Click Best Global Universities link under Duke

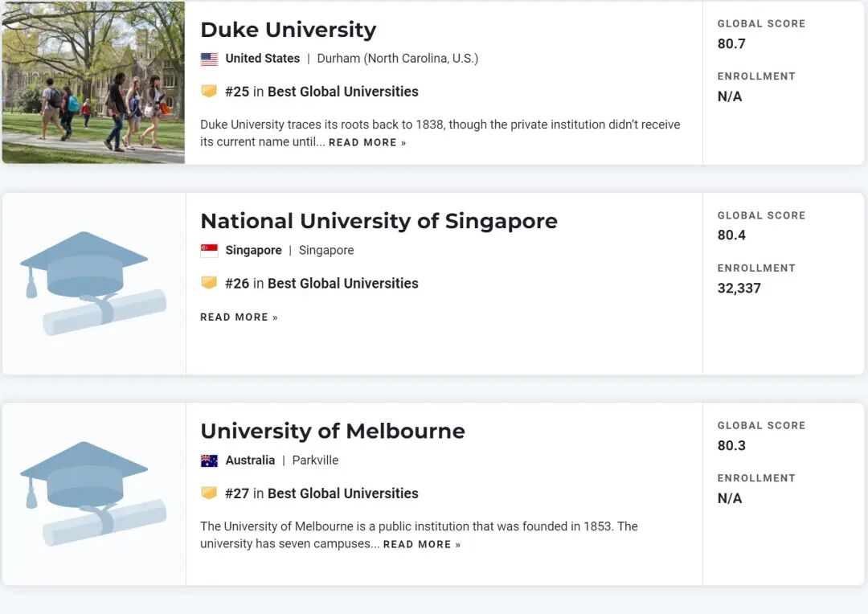tap(342, 92)
